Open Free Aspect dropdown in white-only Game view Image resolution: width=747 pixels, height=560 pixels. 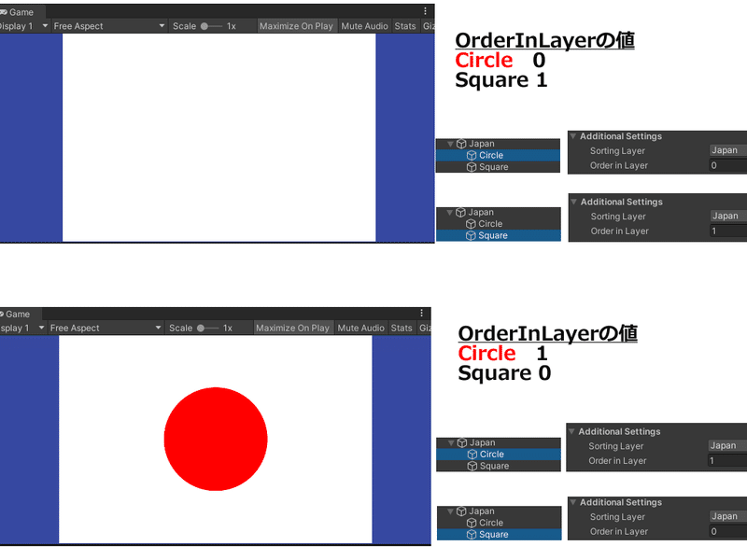(109, 26)
